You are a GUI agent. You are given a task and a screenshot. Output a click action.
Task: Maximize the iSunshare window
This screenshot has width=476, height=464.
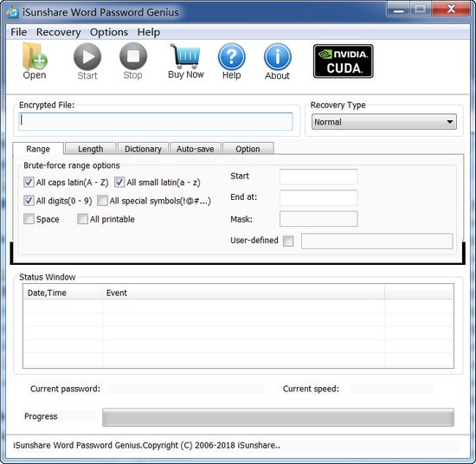click(x=420, y=10)
